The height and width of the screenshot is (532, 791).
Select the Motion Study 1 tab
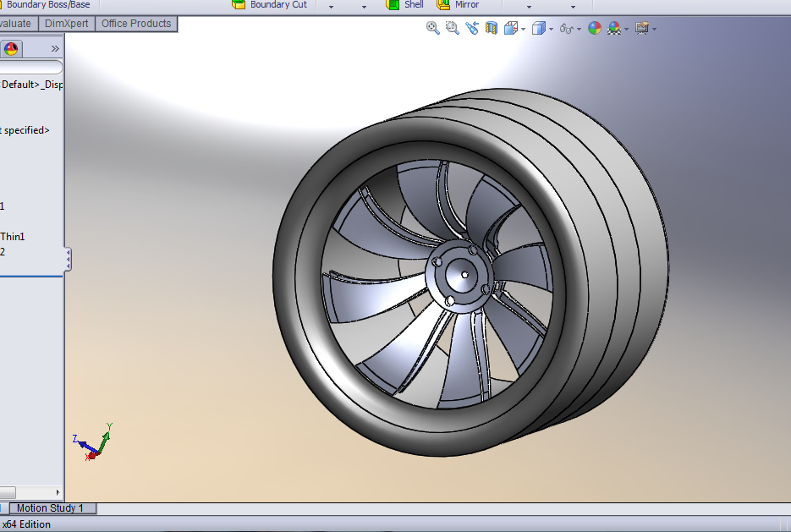click(x=52, y=508)
